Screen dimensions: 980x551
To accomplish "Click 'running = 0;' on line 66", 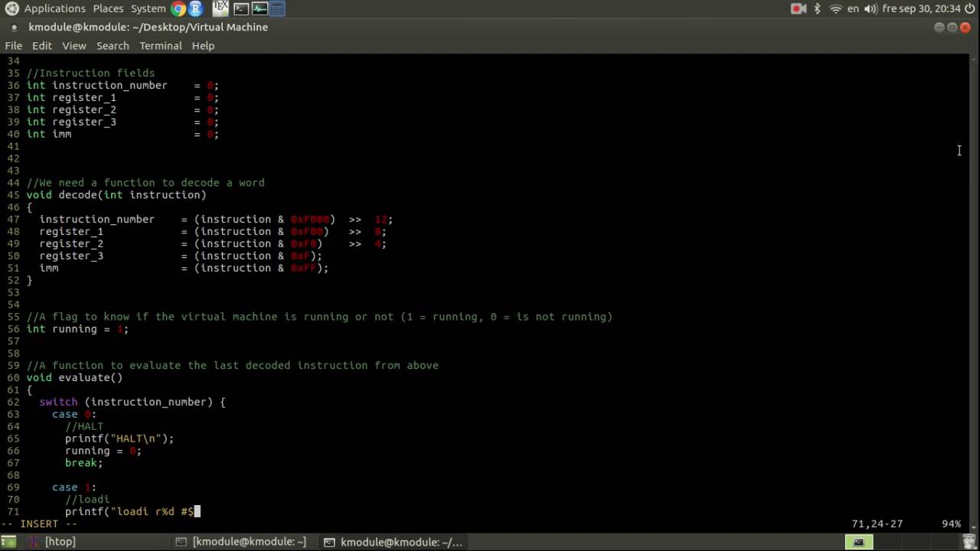I will pyautogui.click(x=103, y=451).
